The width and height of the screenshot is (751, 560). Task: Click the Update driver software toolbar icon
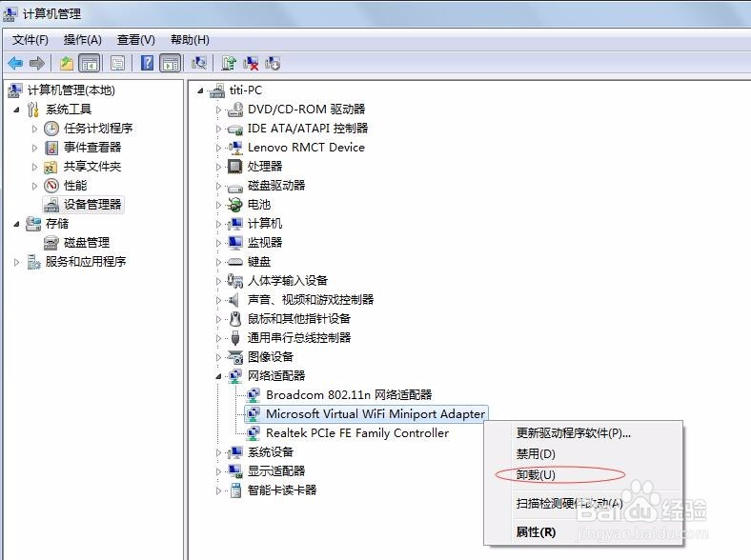pos(229,63)
